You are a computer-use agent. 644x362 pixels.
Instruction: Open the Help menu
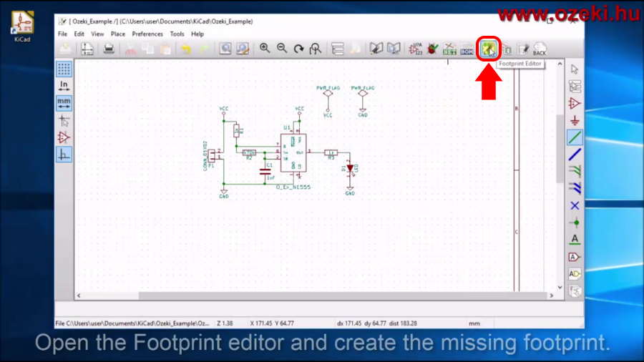click(197, 34)
